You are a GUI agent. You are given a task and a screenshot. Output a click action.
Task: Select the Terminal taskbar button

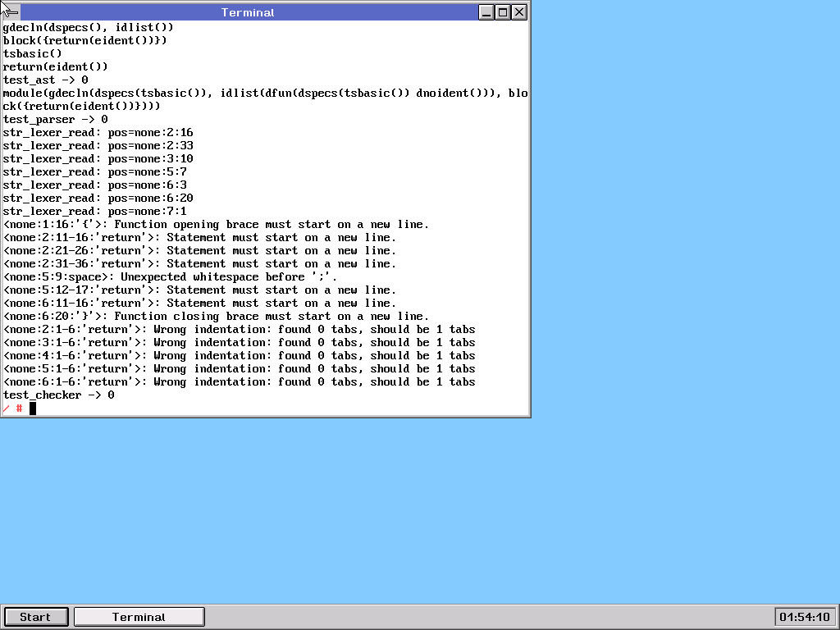(x=139, y=617)
